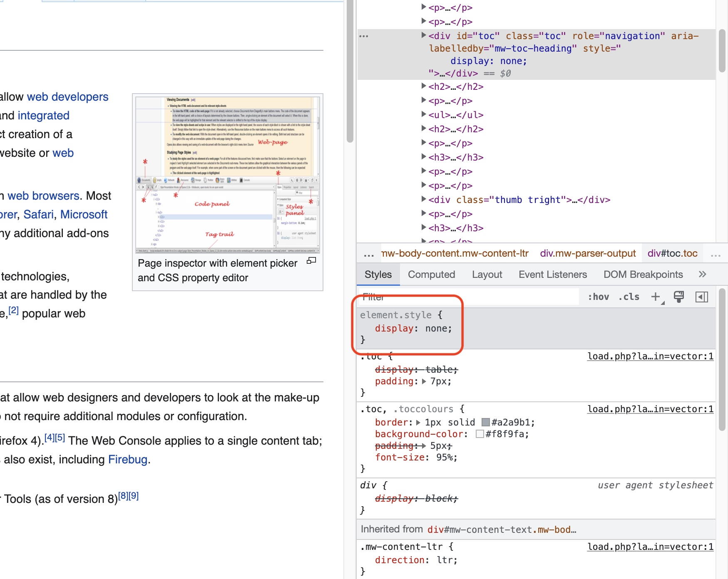Open the #a2a9b1 border color swatch

[x=485, y=422]
